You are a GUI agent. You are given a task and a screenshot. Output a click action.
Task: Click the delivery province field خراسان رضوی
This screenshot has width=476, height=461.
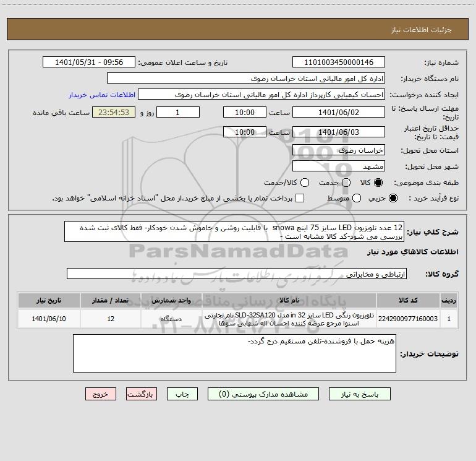[339, 150]
